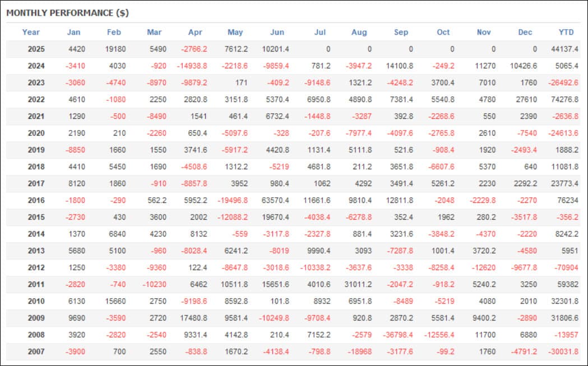Click the 2013 Jul value 9990.4
Viewport: 588px width, 366px height.
(x=318, y=251)
